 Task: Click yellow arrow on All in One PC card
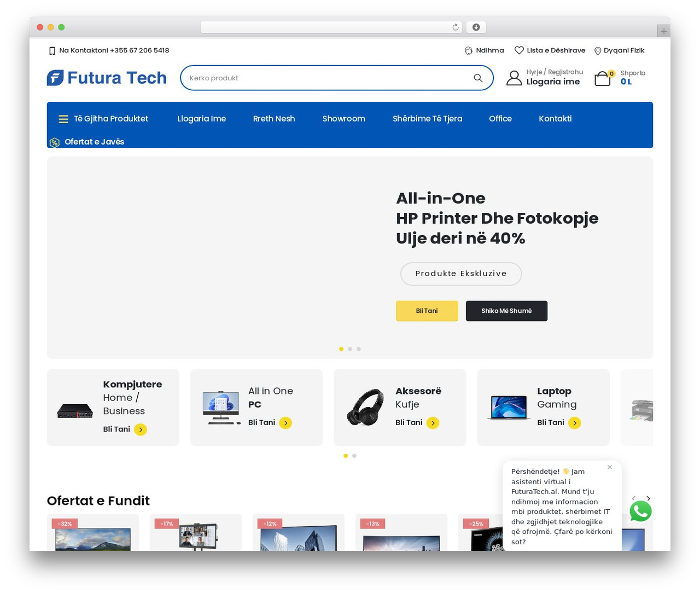[x=285, y=423]
